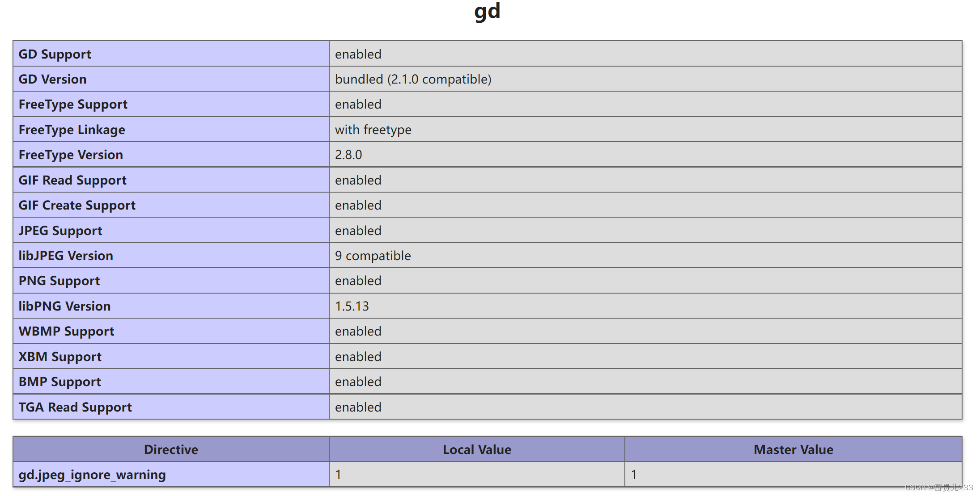The height and width of the screenshot is (496, 980).
Task: Select the WBMP Support label
Action: (x=66, y=331)
